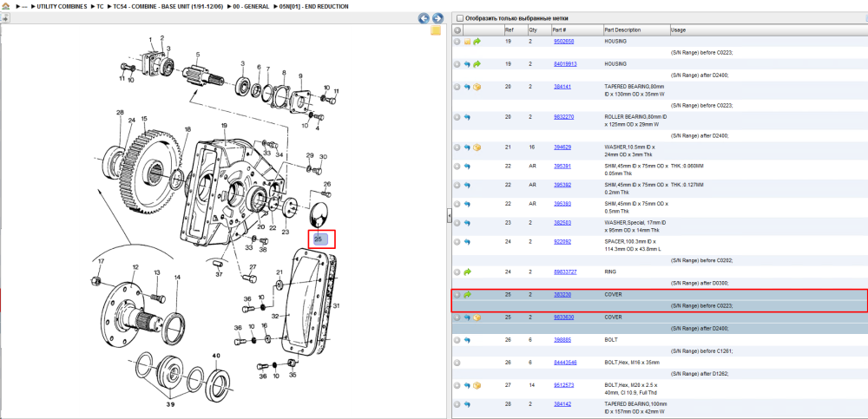The width and height of the screenshot is (868, 419).
Task: Open part number link 9833630
Action: pos(563,318)
